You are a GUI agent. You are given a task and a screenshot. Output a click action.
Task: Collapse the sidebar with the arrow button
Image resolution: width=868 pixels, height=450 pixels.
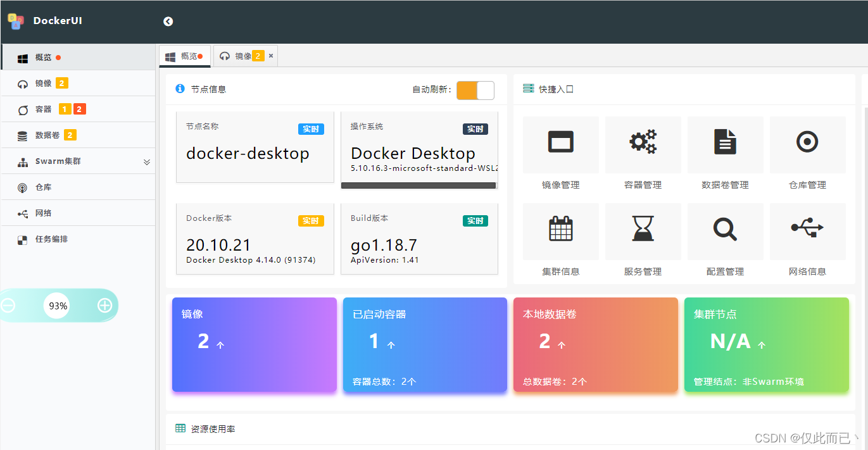tap(168, 22)
